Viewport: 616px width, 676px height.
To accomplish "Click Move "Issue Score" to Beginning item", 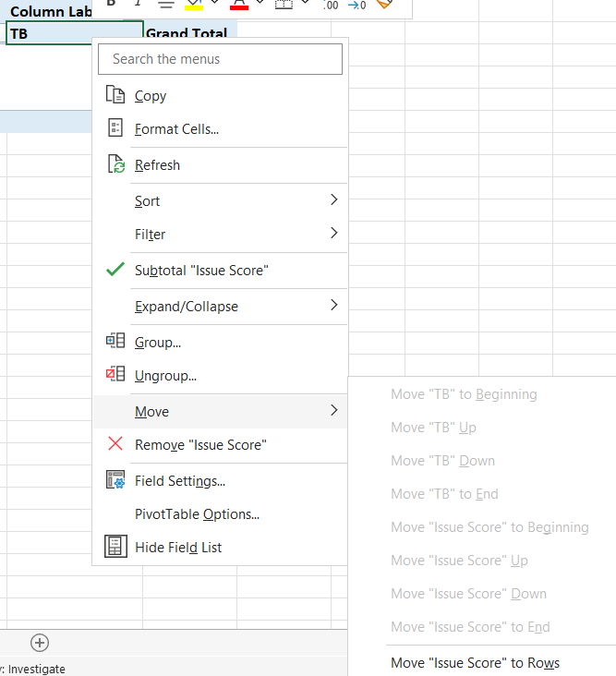I will (489, 526).
